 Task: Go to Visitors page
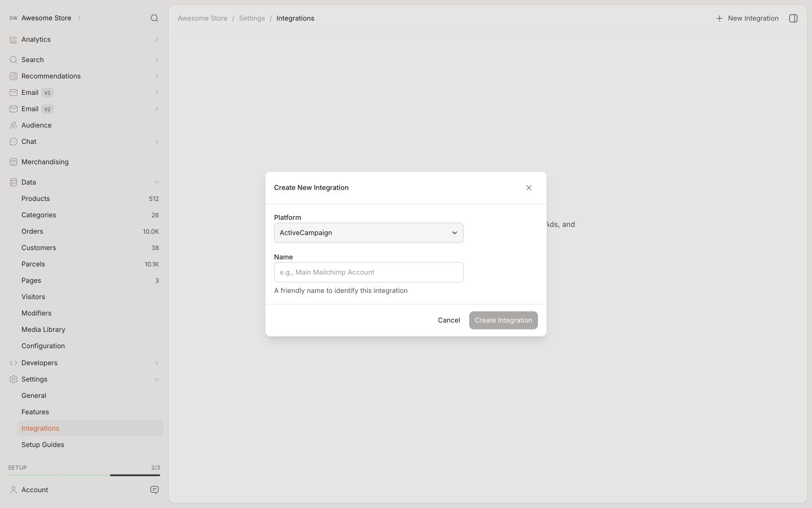pyautogui.click(x=90, y=297)
